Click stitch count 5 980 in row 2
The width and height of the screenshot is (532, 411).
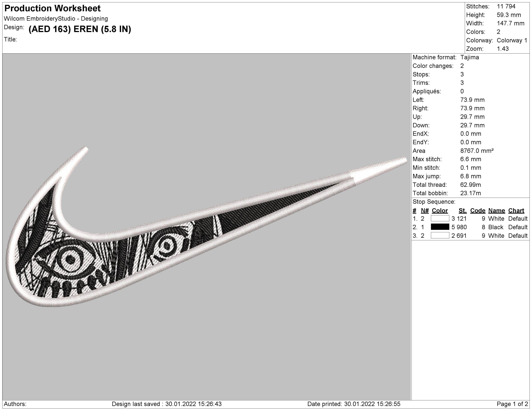[459, 227]
